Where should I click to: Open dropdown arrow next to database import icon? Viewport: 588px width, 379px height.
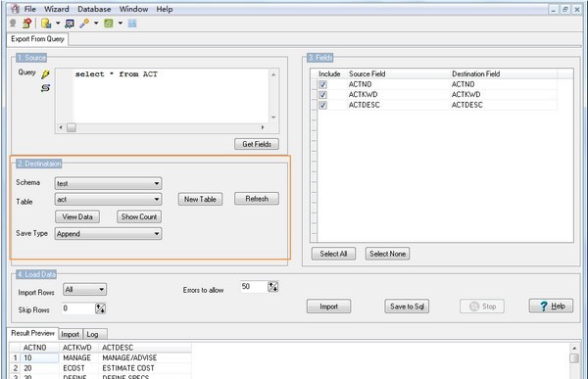click(58, 24)
